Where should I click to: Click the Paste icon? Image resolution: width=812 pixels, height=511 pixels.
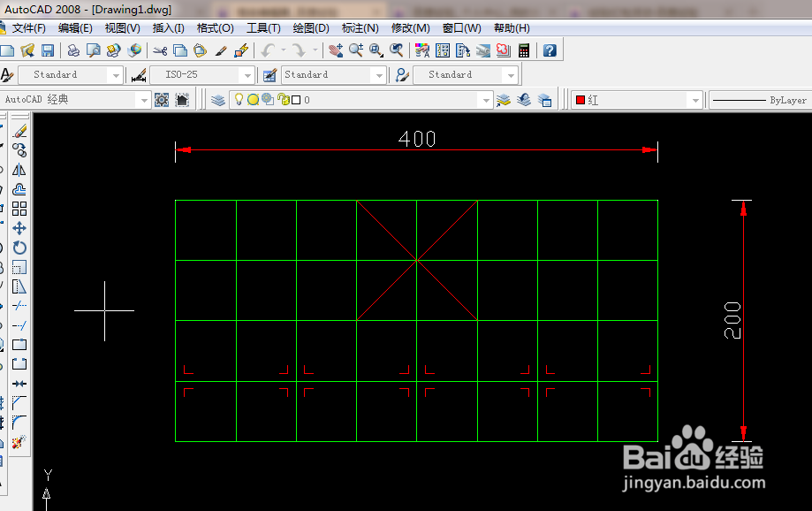point(200,50)
